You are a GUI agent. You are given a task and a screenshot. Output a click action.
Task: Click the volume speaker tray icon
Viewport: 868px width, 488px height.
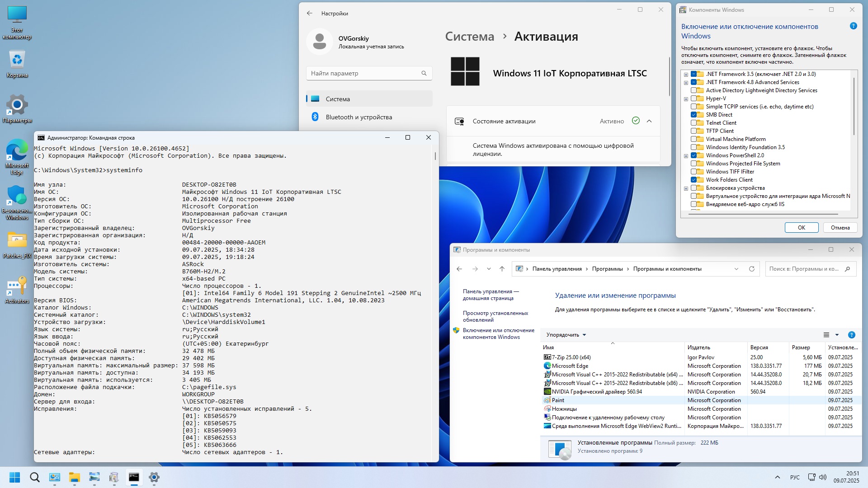coord(823,477)
